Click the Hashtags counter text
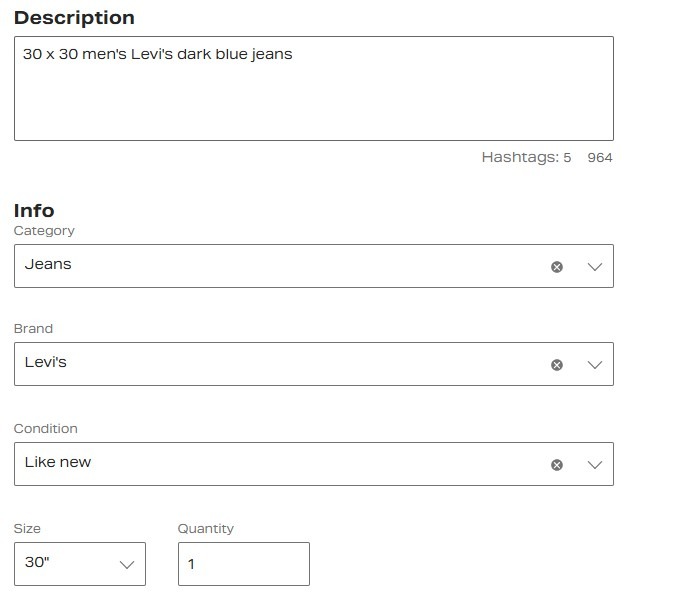675x607 pixels. pyautogui.click(x=526, y=158)
